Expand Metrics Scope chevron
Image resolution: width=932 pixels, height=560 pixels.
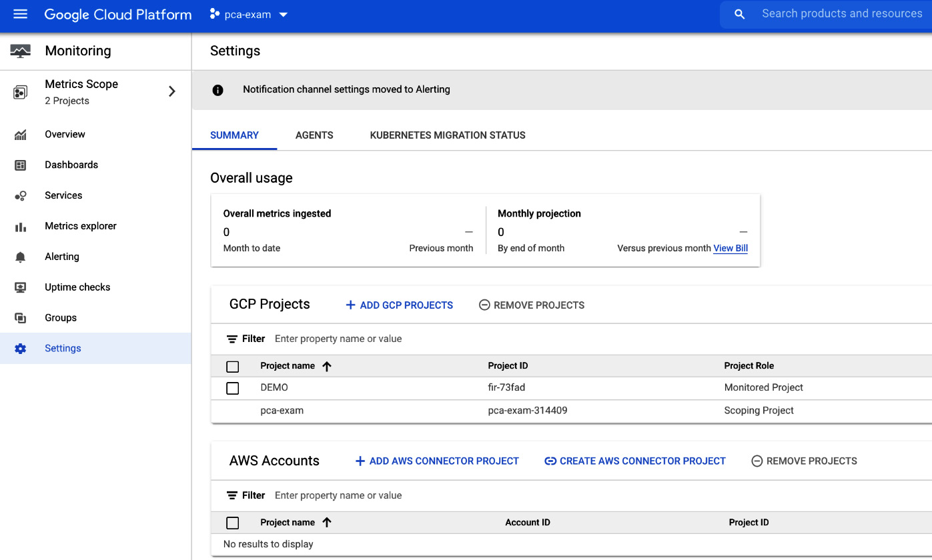(x=172, y=92)
